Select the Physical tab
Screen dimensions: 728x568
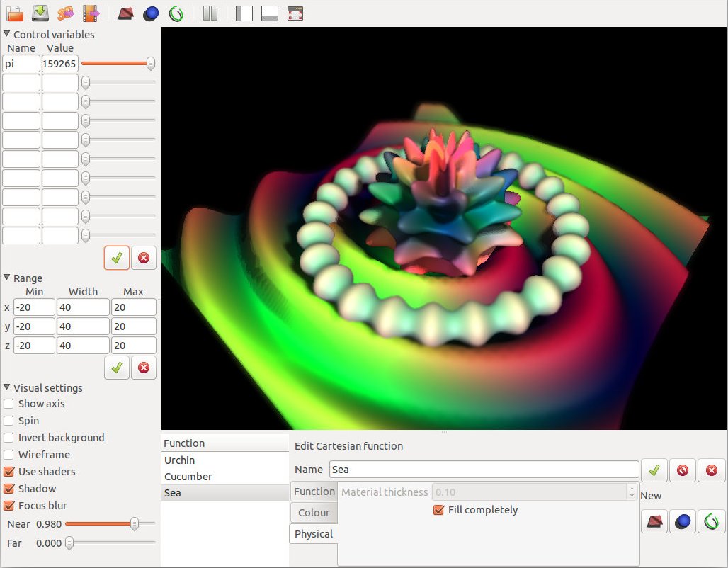[314, 534]
